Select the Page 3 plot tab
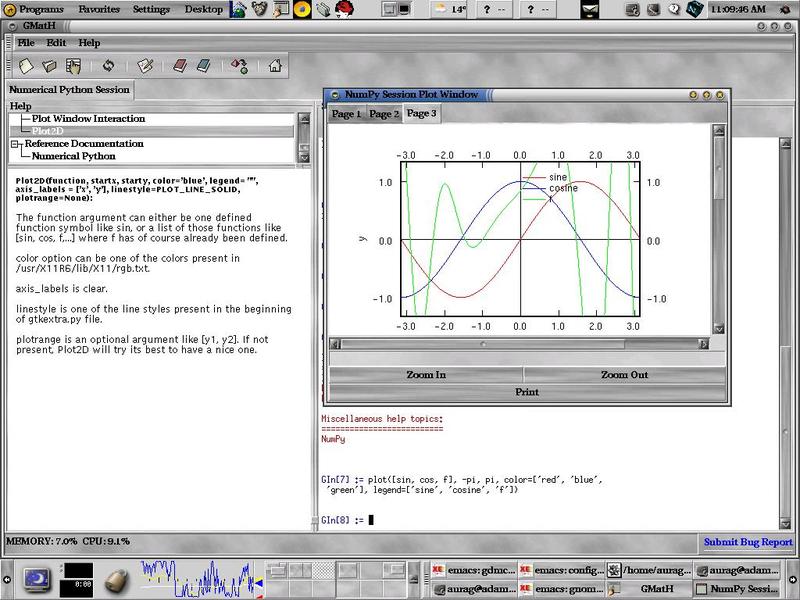Screen dimensions: 800x600 point(421,113)
